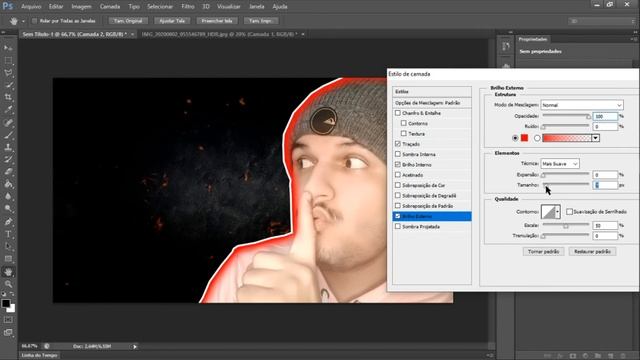Toggle Rolar por Todas as Janelas checkbox
The height and width of the screenshot is (360, 640).
click(x=34, y=20)
